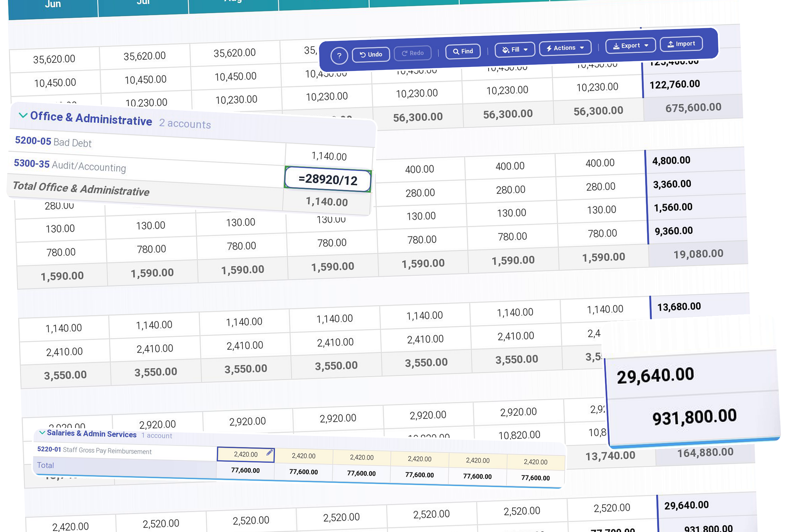
Task: Click the large 931,800.00 grand total
Action: pyautogui.click(x=694, y=417)
